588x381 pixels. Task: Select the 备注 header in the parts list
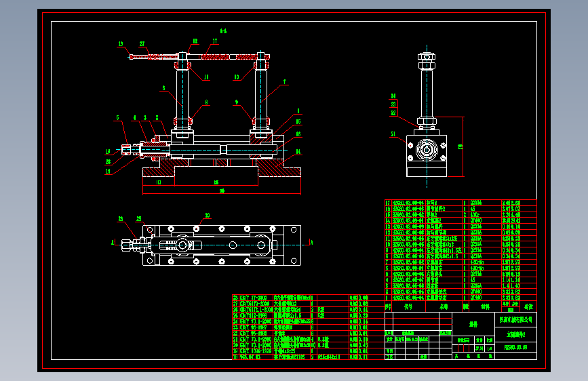pyautogui.click(x=528, y=306)
